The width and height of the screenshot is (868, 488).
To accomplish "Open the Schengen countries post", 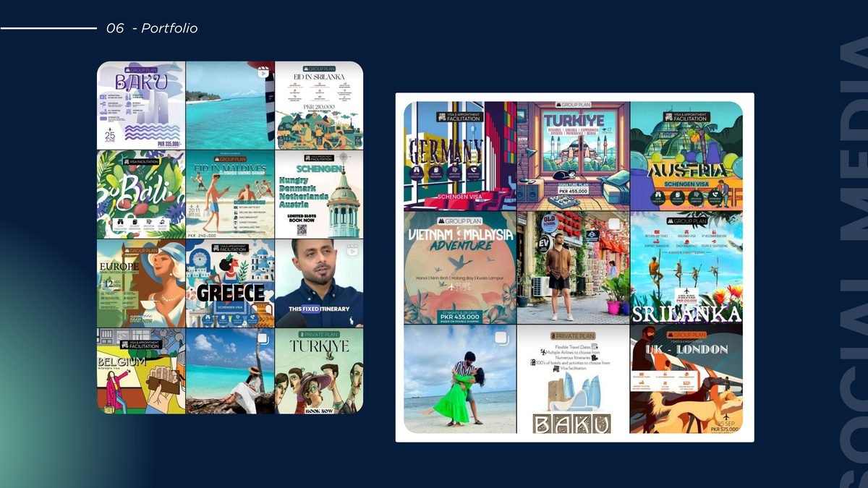I will [x=319, y=194].
